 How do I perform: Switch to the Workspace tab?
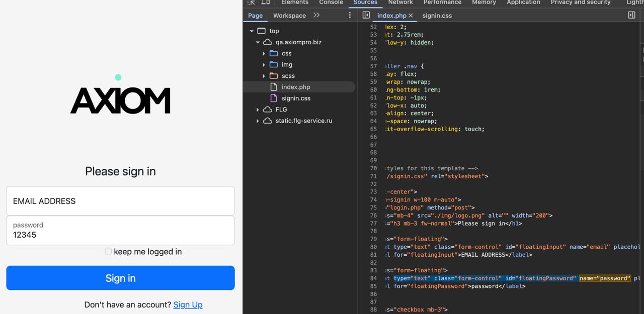(289, 16)
